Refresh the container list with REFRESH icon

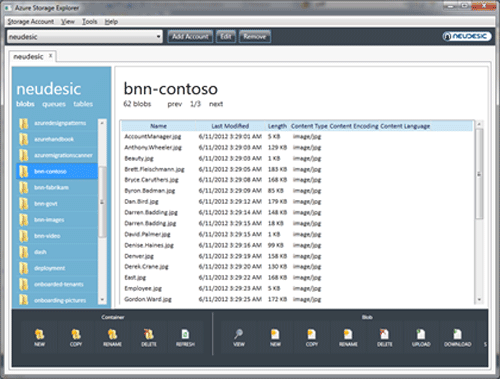pyautogui.click(x=185, y=337)
